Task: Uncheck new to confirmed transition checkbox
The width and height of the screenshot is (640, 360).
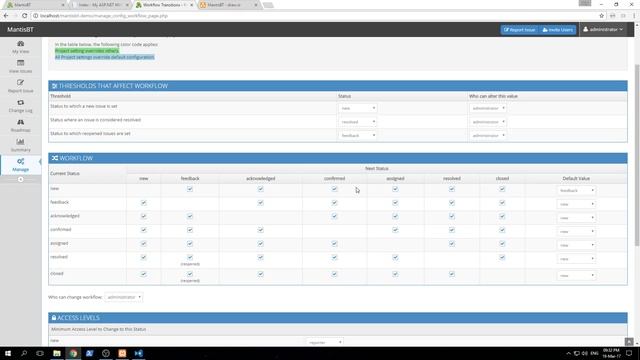Action: pyautogui.click(x=334, y=189)
